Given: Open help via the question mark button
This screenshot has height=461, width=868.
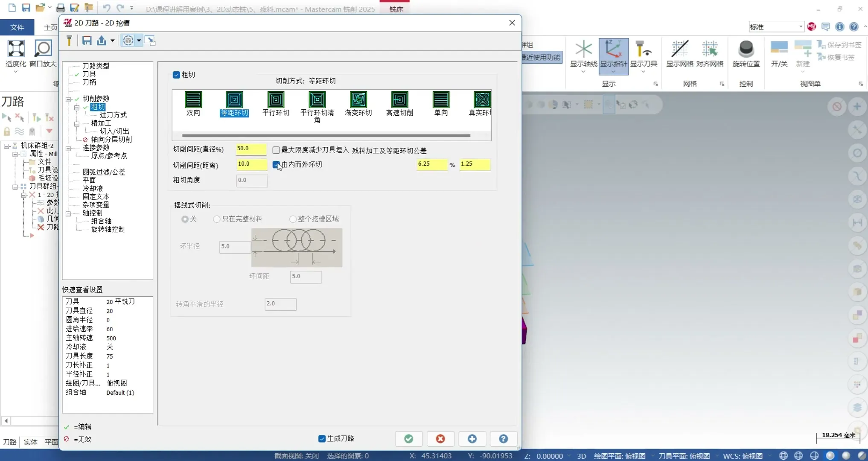Looking at the screenshot, I should pos(503,438).
